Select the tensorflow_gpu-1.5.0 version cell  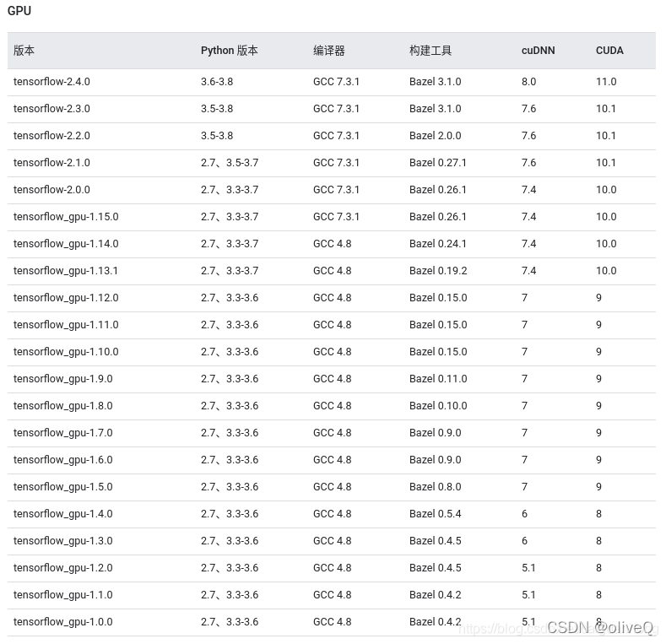[x=62, y=487]
